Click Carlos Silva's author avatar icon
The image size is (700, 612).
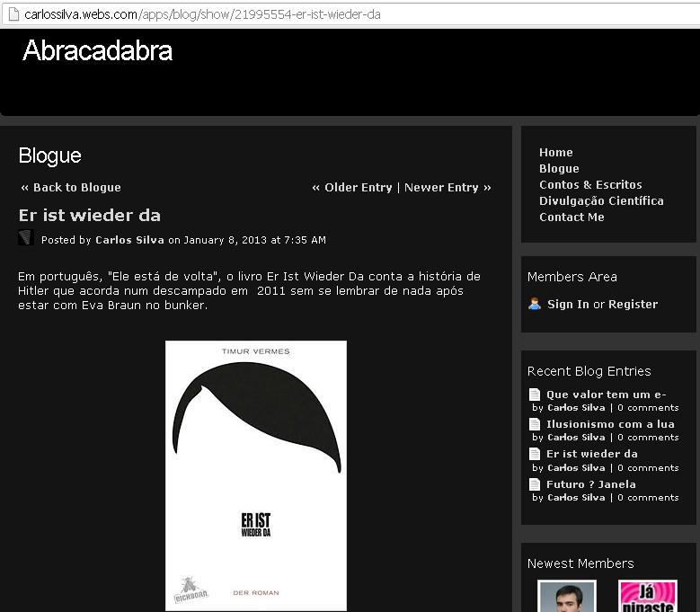pos(26,237)
